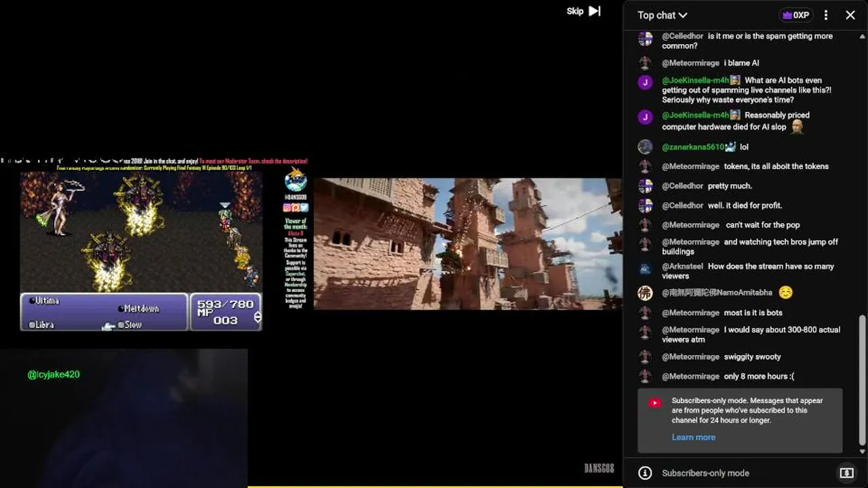Viewport: 868px width, 488px height.
Task: Click the Subscribers-only mode input field
Action: (x=705, y=473)
